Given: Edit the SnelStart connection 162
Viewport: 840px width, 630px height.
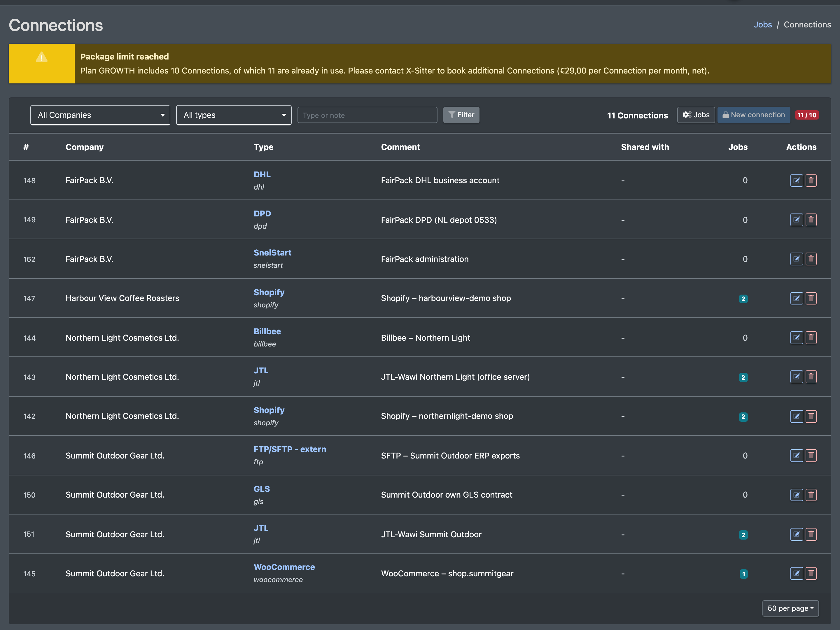Looking at the screenshot, I should tap(796, 259).
